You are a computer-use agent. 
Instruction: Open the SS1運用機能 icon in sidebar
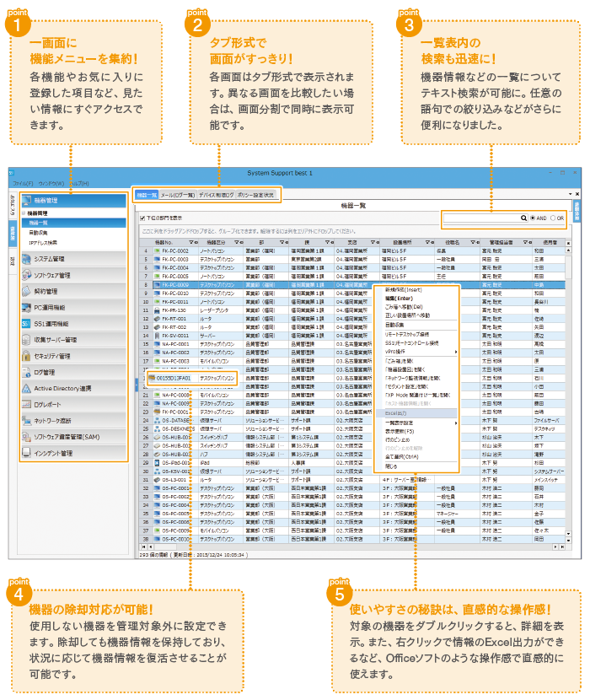click(x=27, y=324)
